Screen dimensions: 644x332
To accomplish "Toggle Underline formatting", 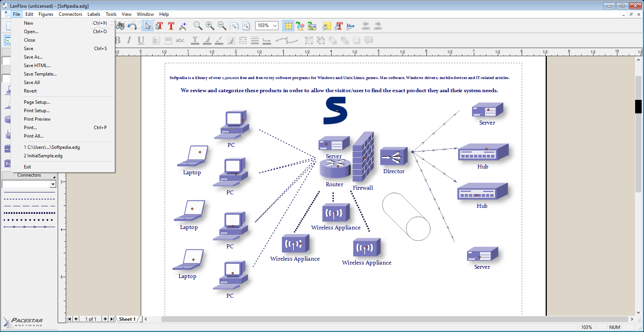I will coord(141,40).
